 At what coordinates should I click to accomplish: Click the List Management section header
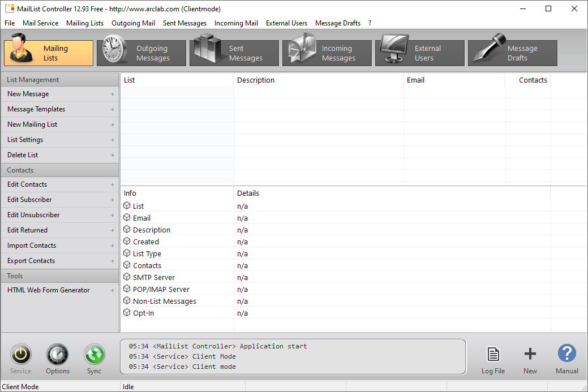[x=60, y=79]
